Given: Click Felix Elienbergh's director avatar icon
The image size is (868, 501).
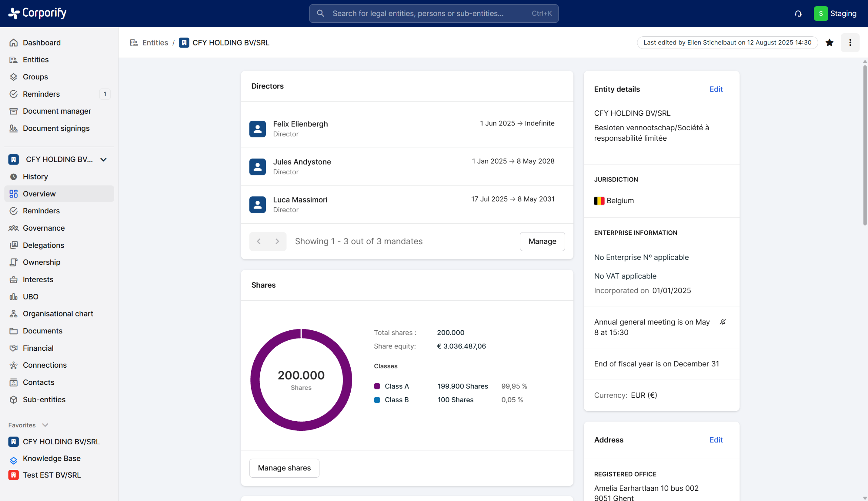Looking at the screenshot, I should point(258,129).
